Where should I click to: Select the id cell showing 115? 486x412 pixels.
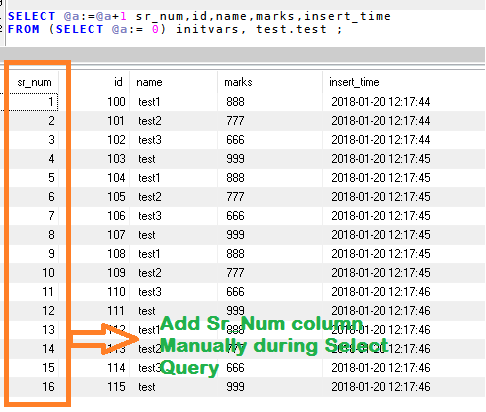coord(116,387)
